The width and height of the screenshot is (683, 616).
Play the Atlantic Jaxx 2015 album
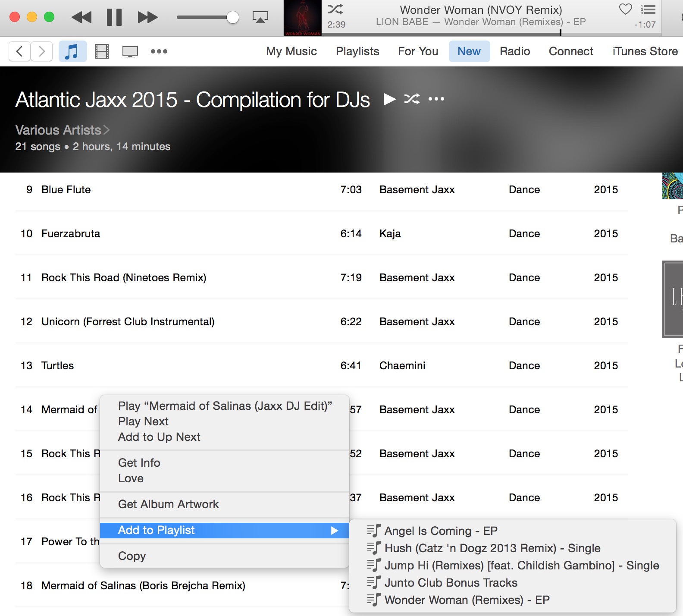[389, 99]
